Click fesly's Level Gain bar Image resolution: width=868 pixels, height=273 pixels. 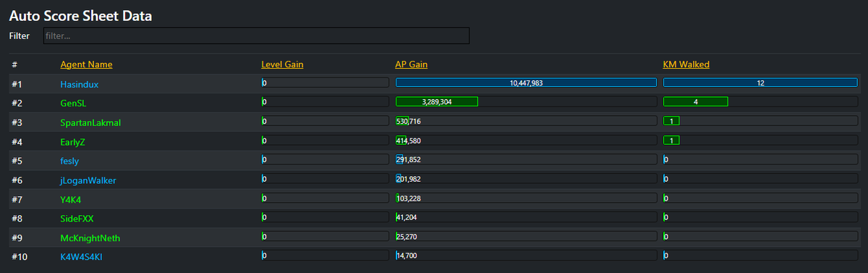(x=325, y=159)
